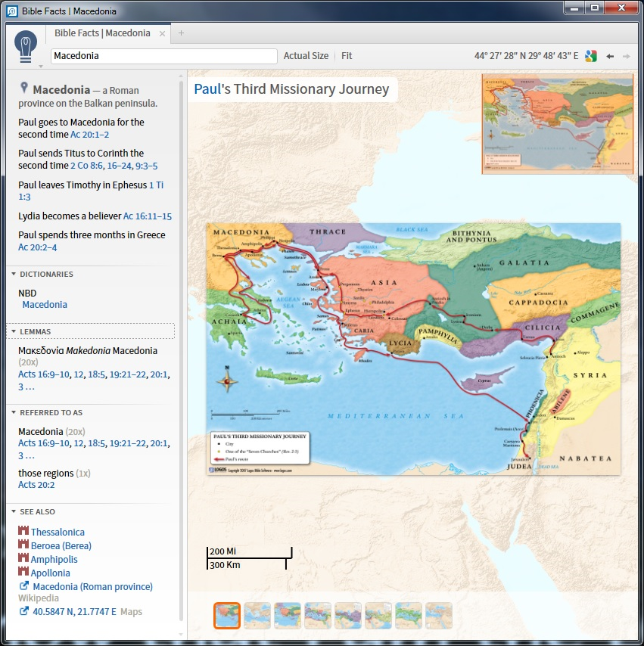Click the map pin icon beside Macedonia heading

[24, 88]
